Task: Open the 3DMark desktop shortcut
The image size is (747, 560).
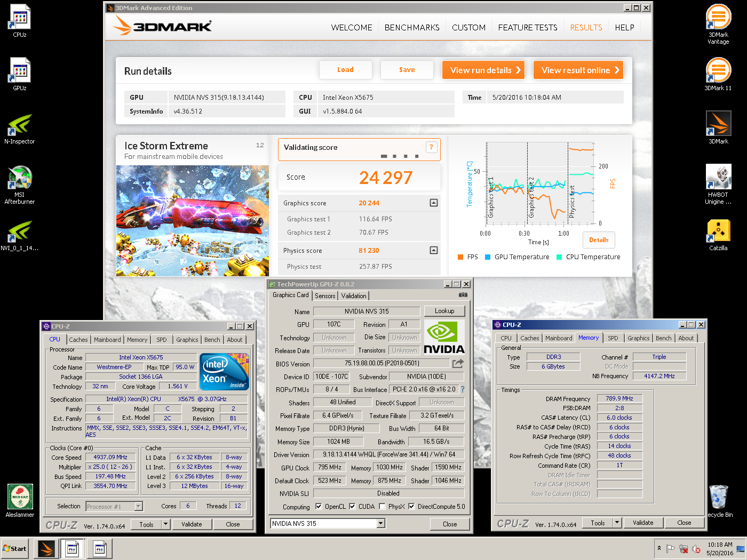Action: click(x=718, y=127)
